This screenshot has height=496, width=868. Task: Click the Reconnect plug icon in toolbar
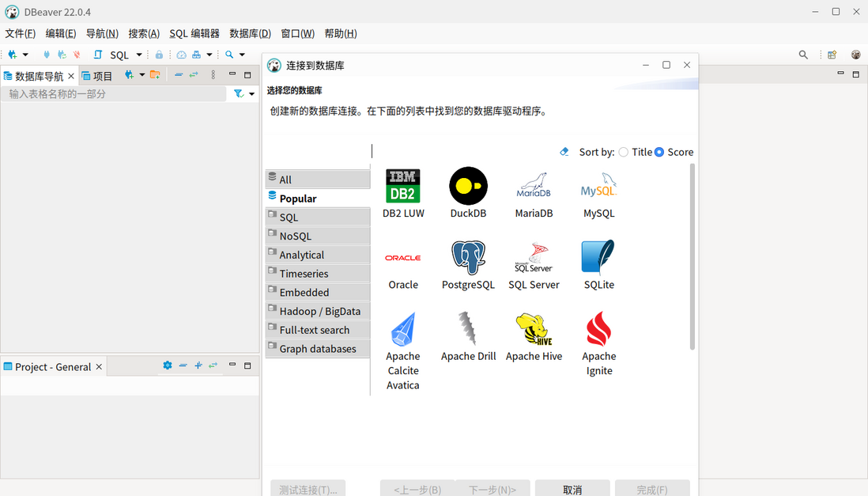[62, 55]
